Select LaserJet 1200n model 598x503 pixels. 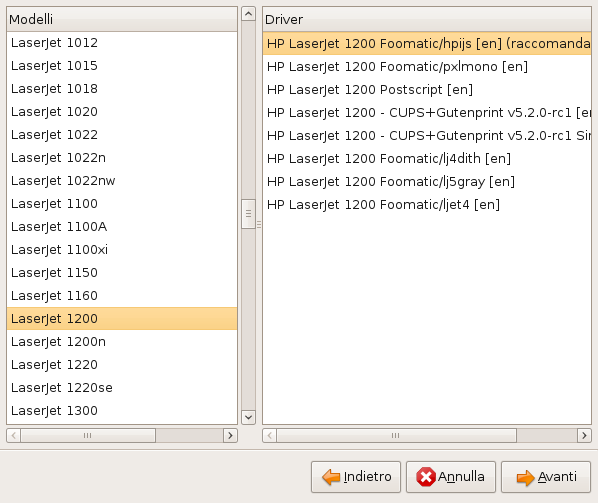point(122,341)
